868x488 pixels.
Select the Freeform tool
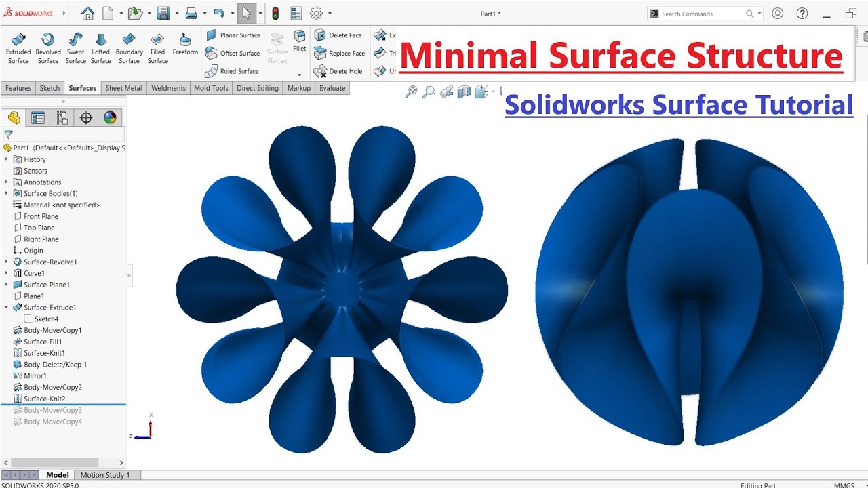click(x=185, y=44)
